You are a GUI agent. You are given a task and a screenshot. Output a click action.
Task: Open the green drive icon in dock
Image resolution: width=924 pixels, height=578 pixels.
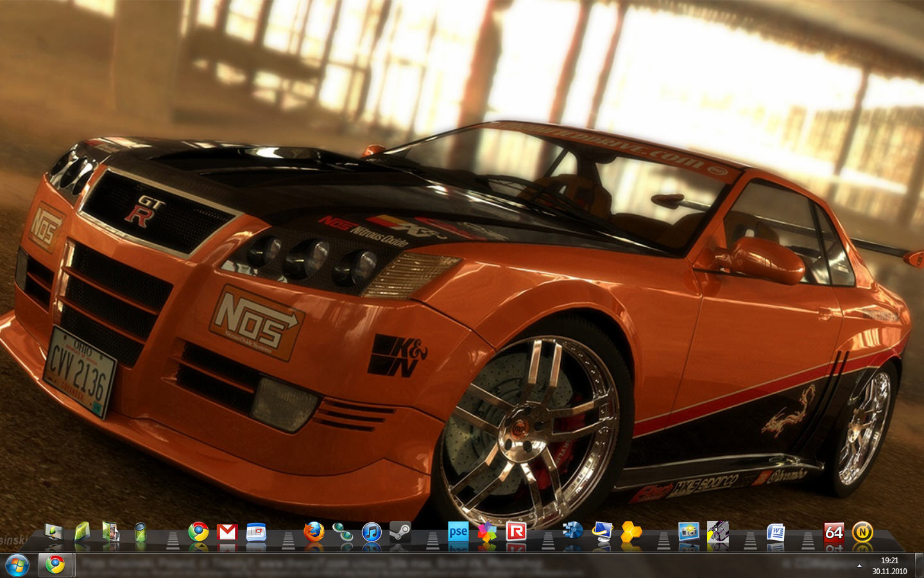[x=82, y=532]
